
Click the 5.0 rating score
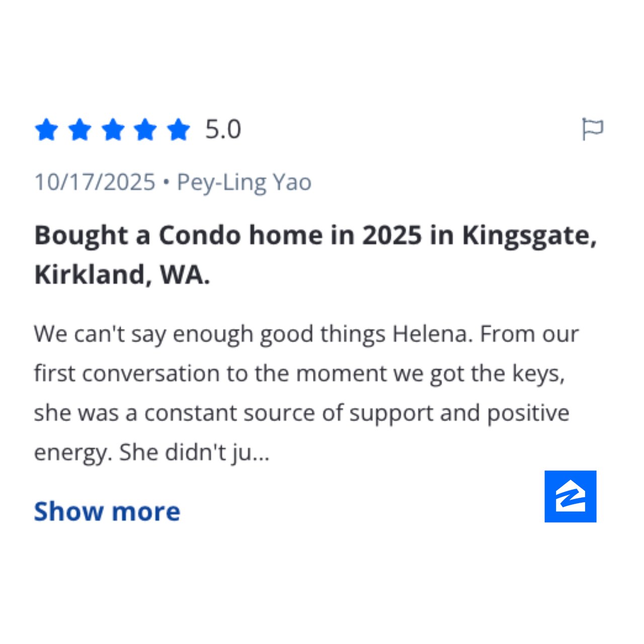[223, 130]
